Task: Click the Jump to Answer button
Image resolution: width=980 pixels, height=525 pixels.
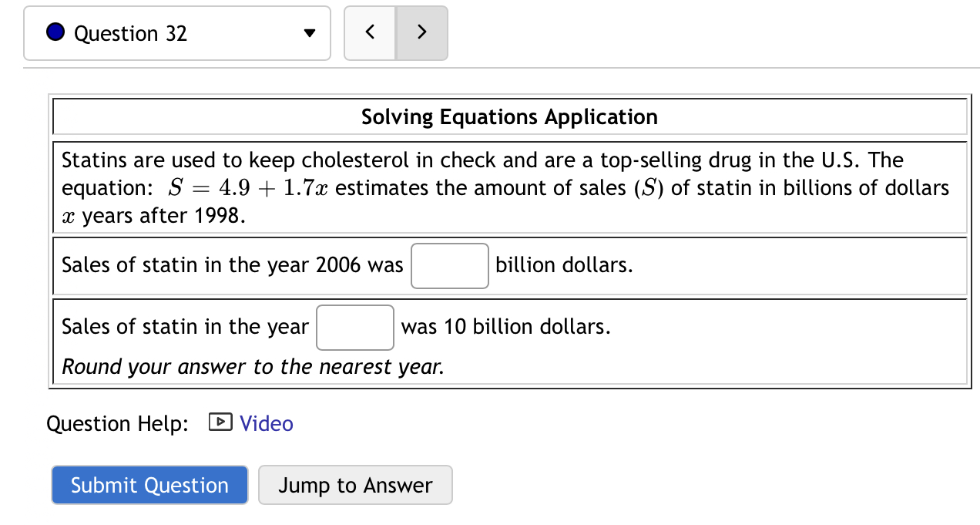Action: (355, 485)
